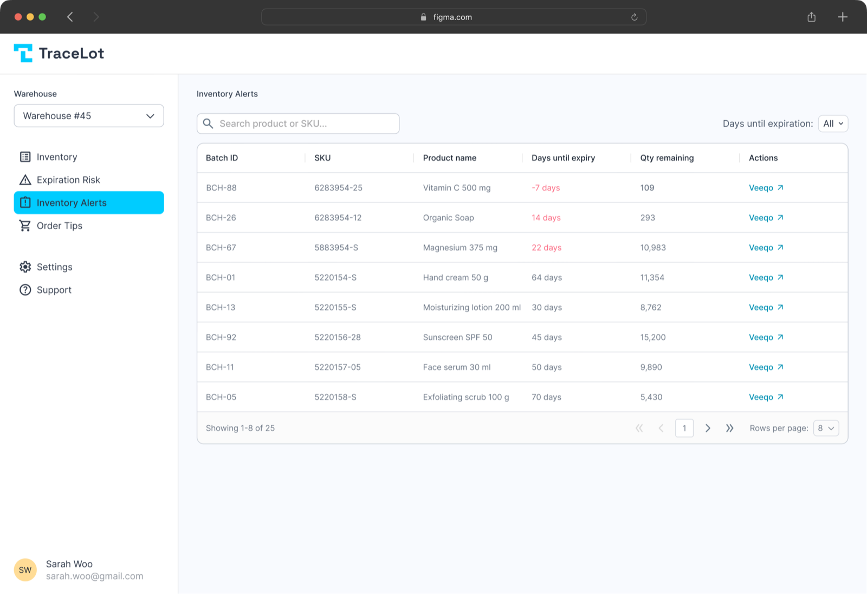Open Settings via the gear icon
This screenshot has height=616, width=867.
(x=25, y=267)
